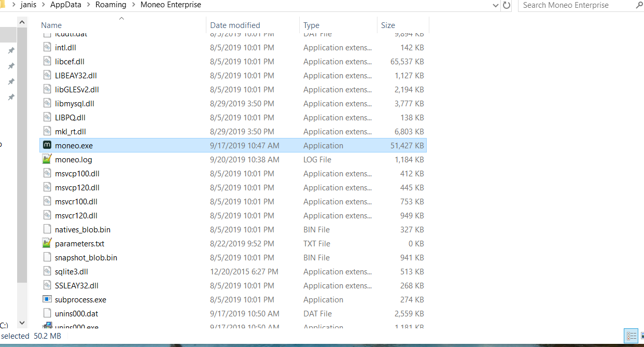The image size is (644, 347).
Task: Click the parameters.txt file icon
Action: [x=47, y=244]
